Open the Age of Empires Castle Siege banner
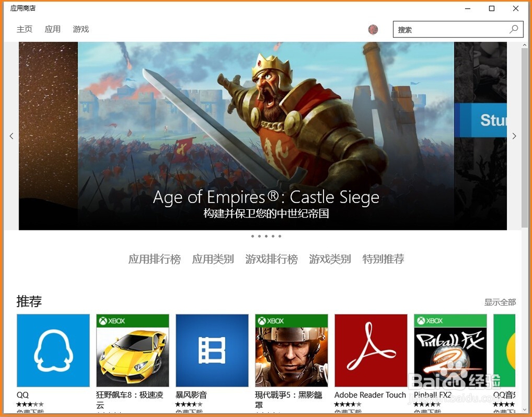This screenshot has width=532, height=417. click(x=266, y=136)
